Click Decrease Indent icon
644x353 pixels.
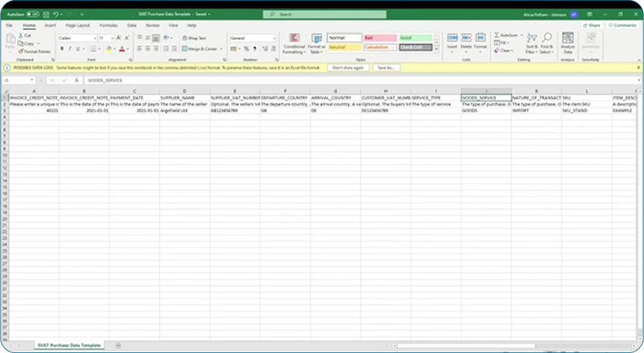click(x=167, y=49)
